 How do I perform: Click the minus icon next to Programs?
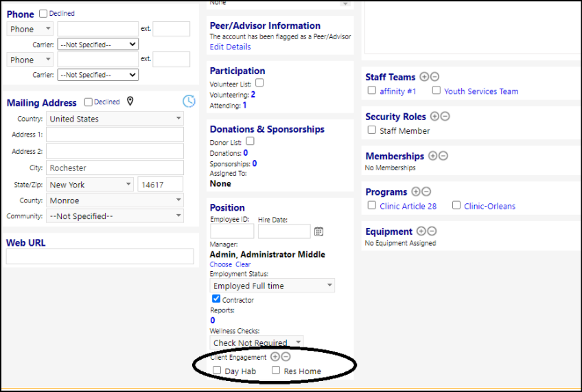pos(426,192)
